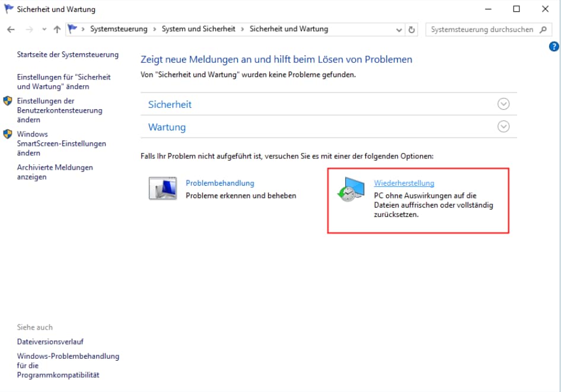This screenshot has width=561, height=392.
Task: Click the Problembehandlung troubleshooting icon
Action: pos(162,189)
